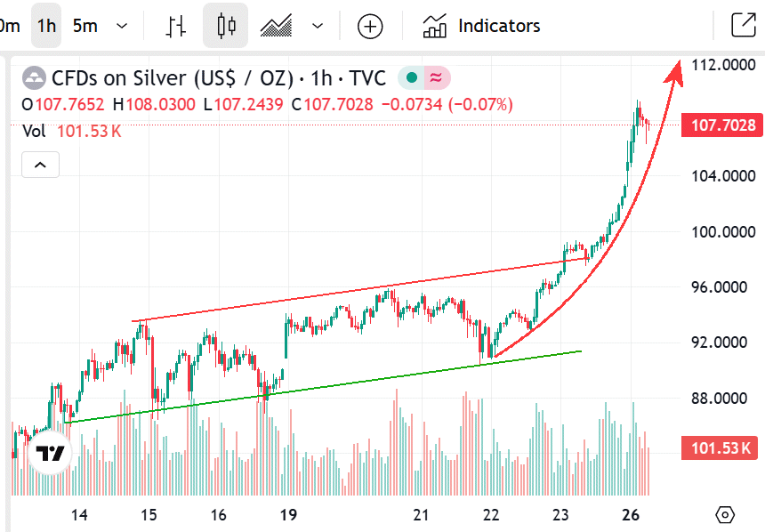Open the popup chart icon at top right
Viewport: 765px width, 532px height.
(742, 25)
